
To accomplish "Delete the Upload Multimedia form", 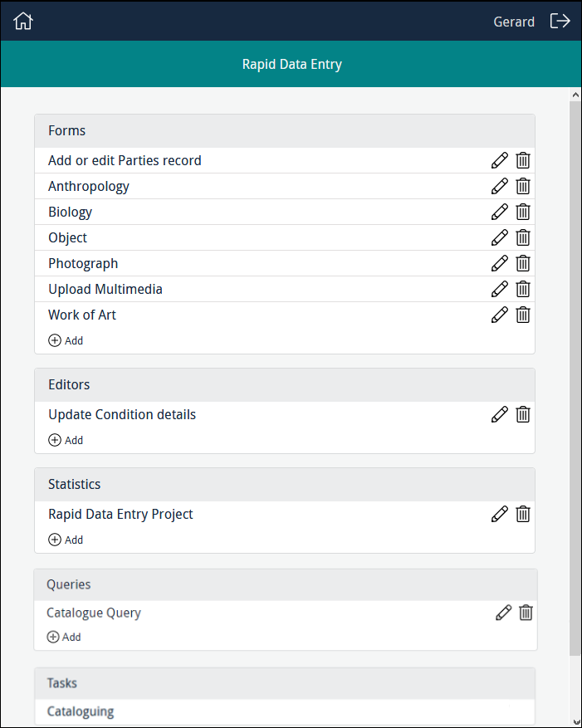I will click(x=523, y=289).
